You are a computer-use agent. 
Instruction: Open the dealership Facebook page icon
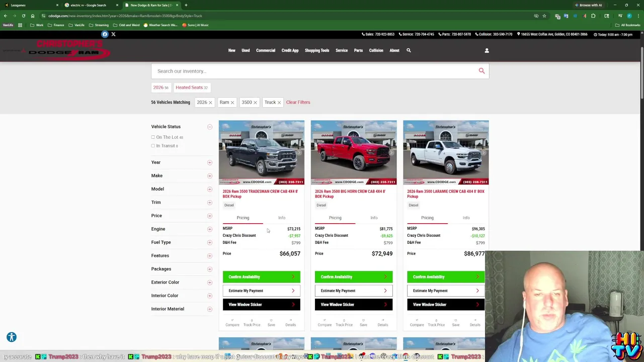105,34
